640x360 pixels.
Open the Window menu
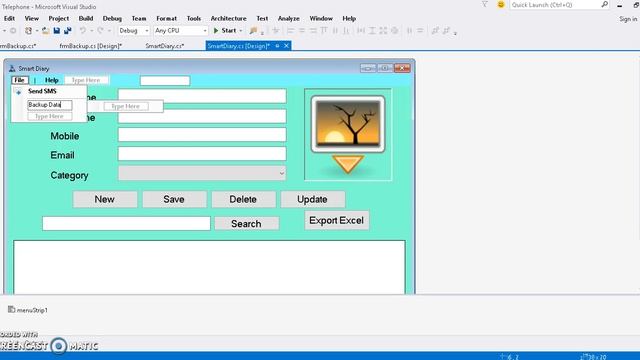[321, 18]
